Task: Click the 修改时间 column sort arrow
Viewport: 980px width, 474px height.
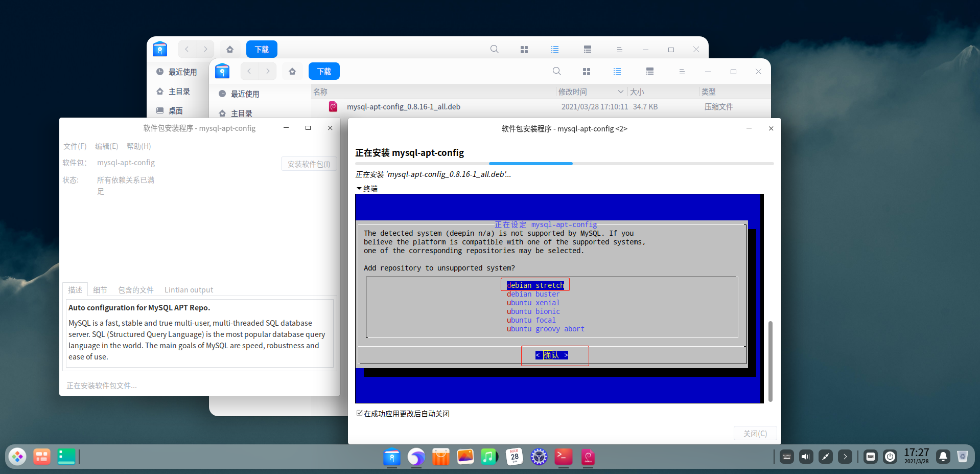Action: [620, 92]
